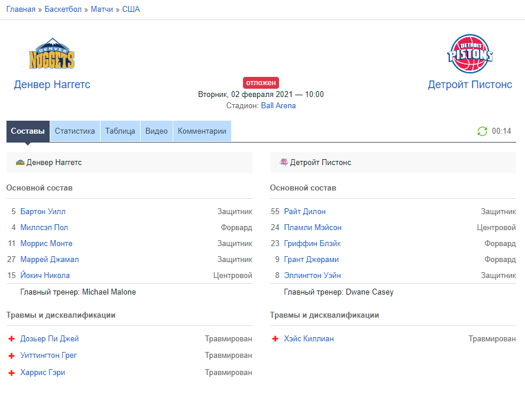This screenshot has height=420, width=525.
Task: Click the green refresh icon
Action: 482,131
